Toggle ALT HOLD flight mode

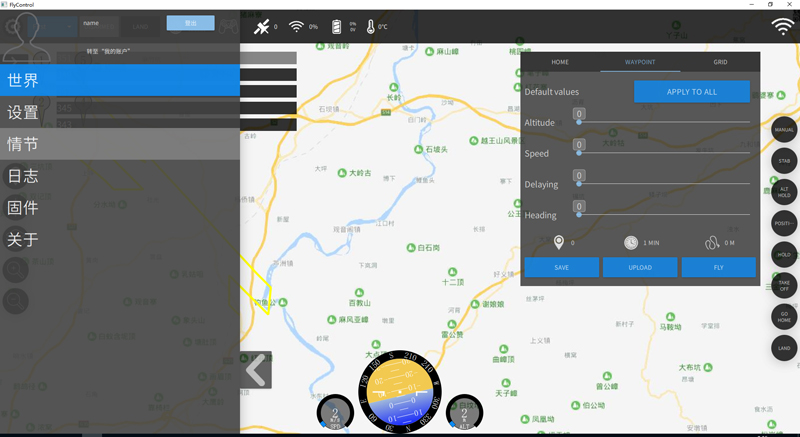[784, 192]
